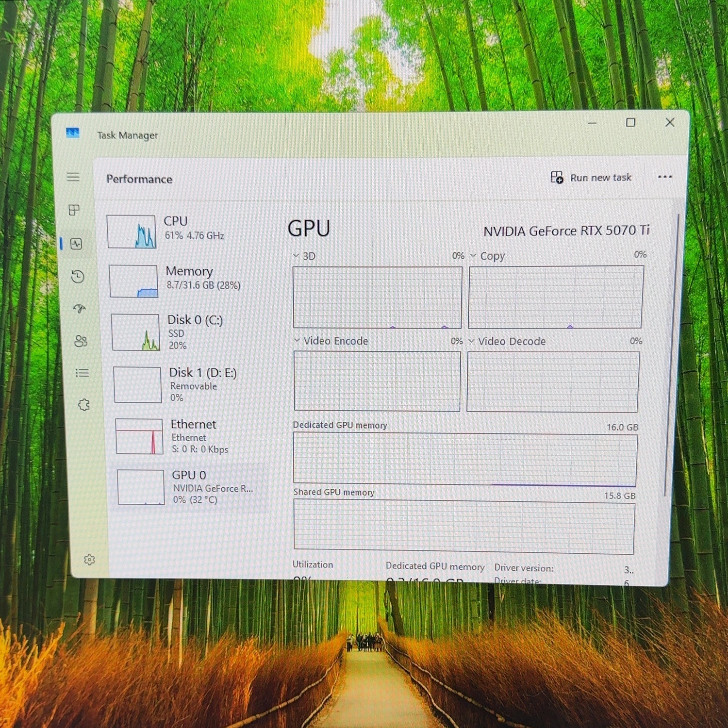
Task: Click the 15.8 GB shared memory value
Action: pos(620,496)
